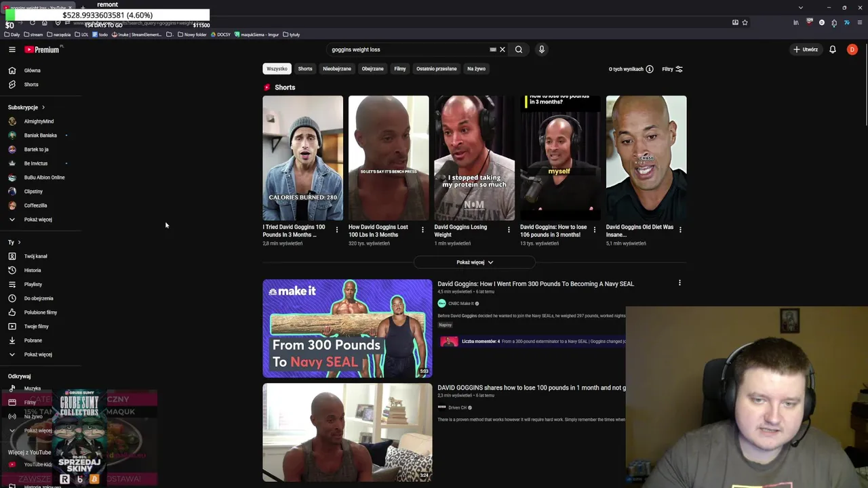Viewport: 868px width, 488px height.
Task: Open Baniak Baniaka subscription channel
Action: pyautogui.click(x=41, y=136)
